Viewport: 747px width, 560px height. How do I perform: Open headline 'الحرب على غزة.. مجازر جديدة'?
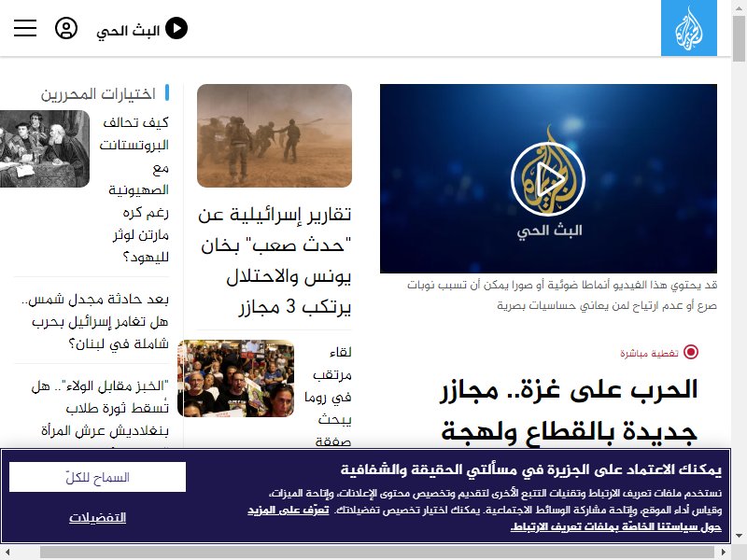pyautogui.click(x=569, y=410)
